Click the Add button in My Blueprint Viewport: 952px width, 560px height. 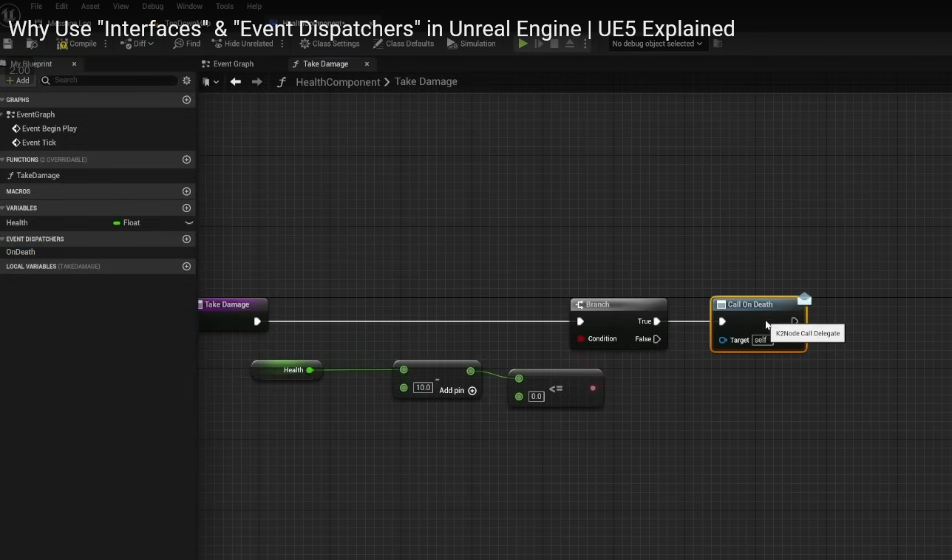[18, 81]
